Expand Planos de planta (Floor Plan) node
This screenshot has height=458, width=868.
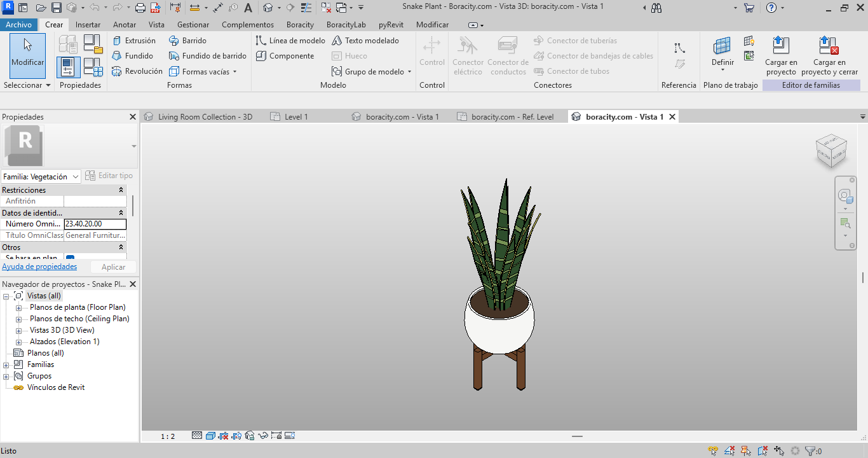coord(19,308)
